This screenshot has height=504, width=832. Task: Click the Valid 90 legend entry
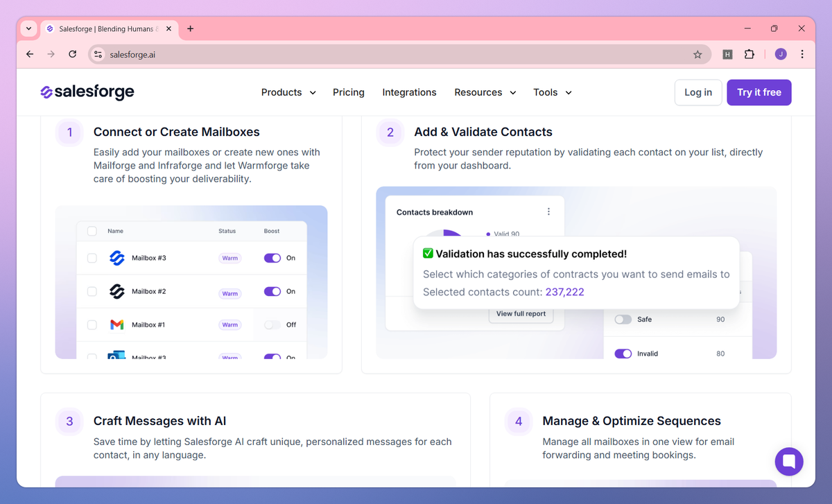(x=504, y=234)
